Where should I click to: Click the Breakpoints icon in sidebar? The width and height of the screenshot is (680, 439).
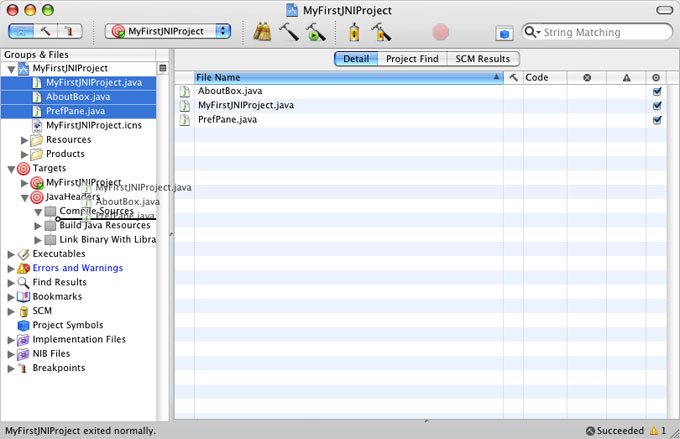pyautogui.click(x=23, y=368)
